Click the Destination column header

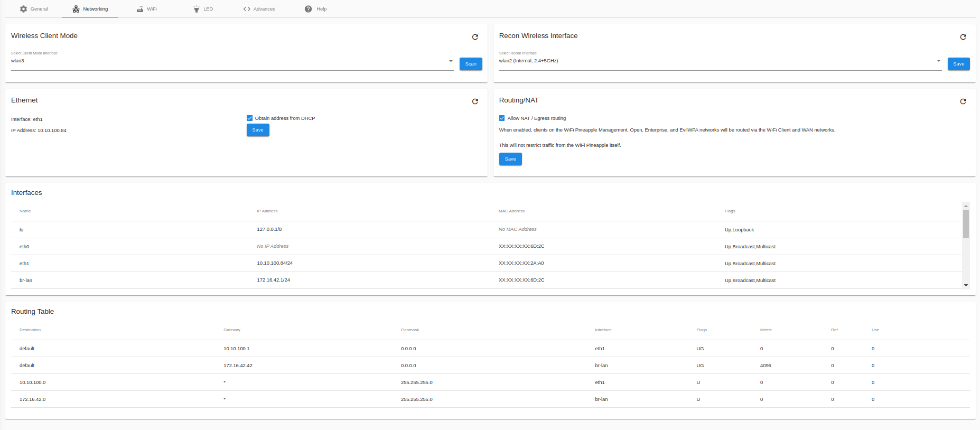click(30, 330)
